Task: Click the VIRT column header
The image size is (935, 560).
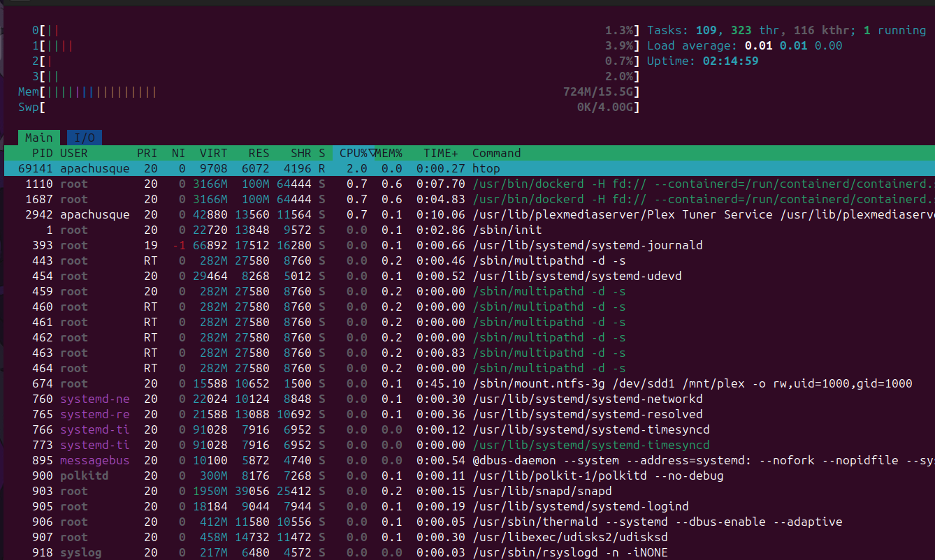Action: pyautogui.click(x=213, y=153)
